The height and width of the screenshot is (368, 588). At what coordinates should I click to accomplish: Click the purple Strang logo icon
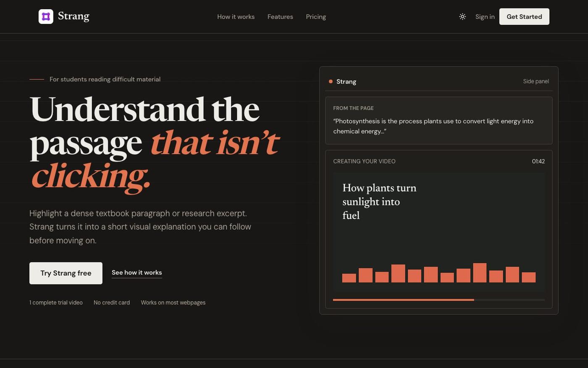46,16
